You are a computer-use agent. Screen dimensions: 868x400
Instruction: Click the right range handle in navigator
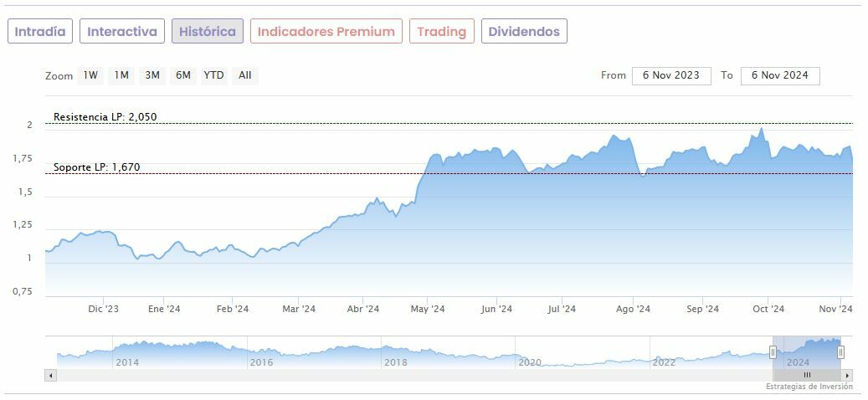[841, 352]
